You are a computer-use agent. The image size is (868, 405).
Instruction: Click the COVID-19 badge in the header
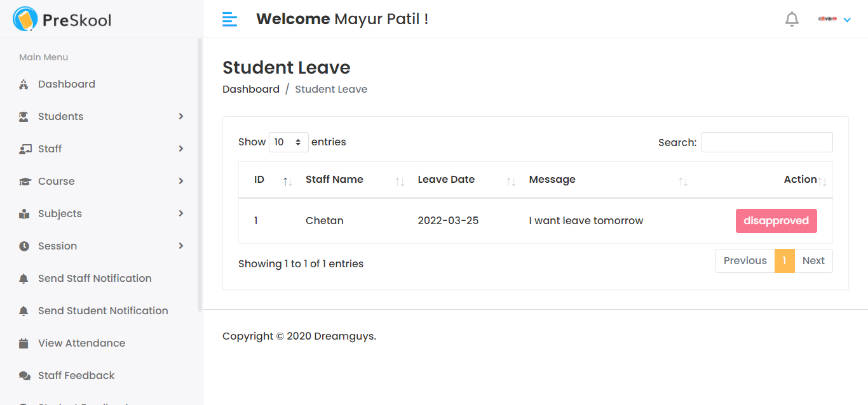(x=827, y=19)
